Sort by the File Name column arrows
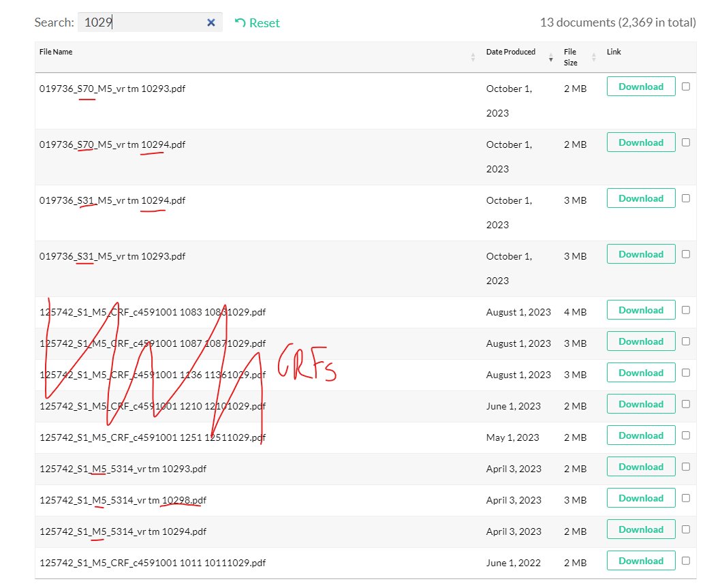 click(473, 57)
